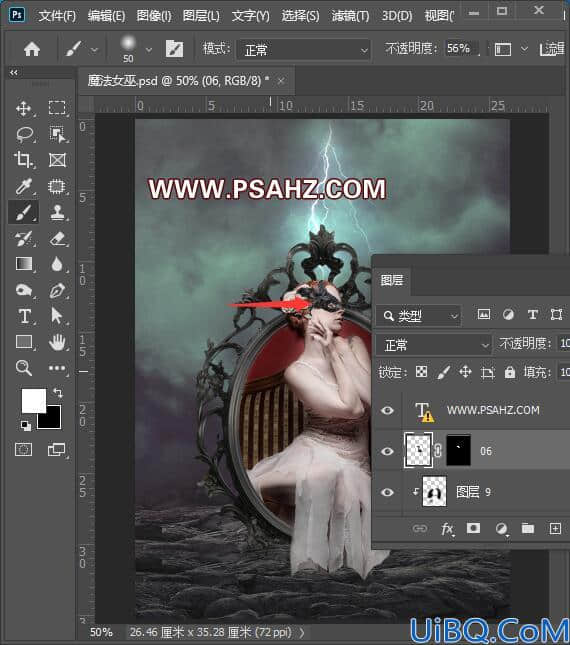Hide the 06 layer

coord(387,451)
